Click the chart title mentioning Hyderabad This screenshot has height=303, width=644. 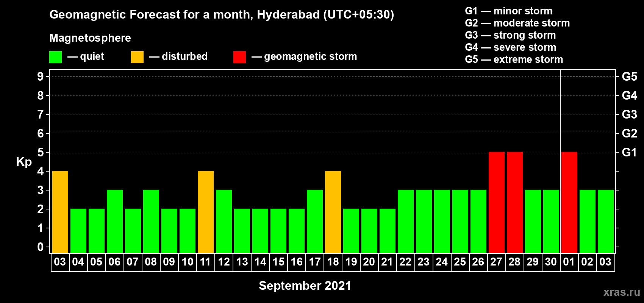click(x=222, y=15)
